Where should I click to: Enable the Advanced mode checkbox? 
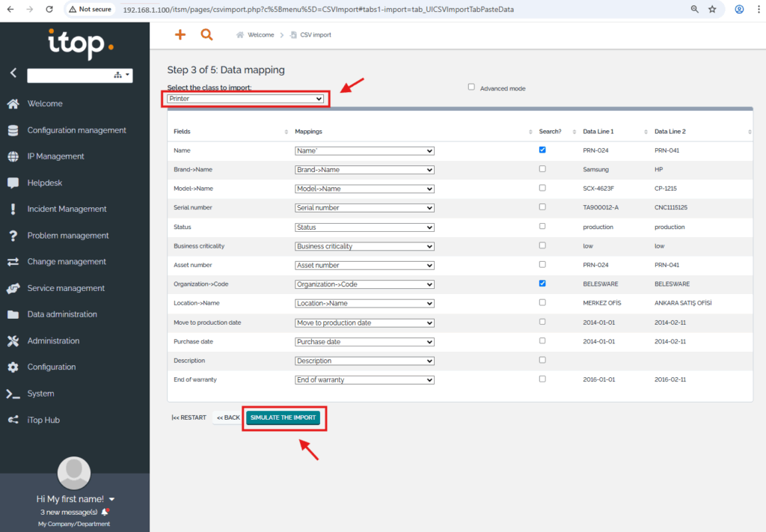pos(471,87)
